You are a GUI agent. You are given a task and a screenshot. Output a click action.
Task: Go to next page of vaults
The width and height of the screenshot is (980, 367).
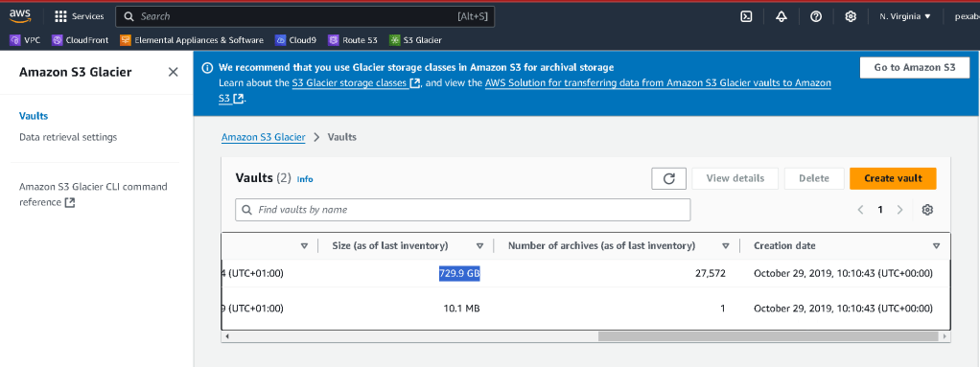(900, 210)
